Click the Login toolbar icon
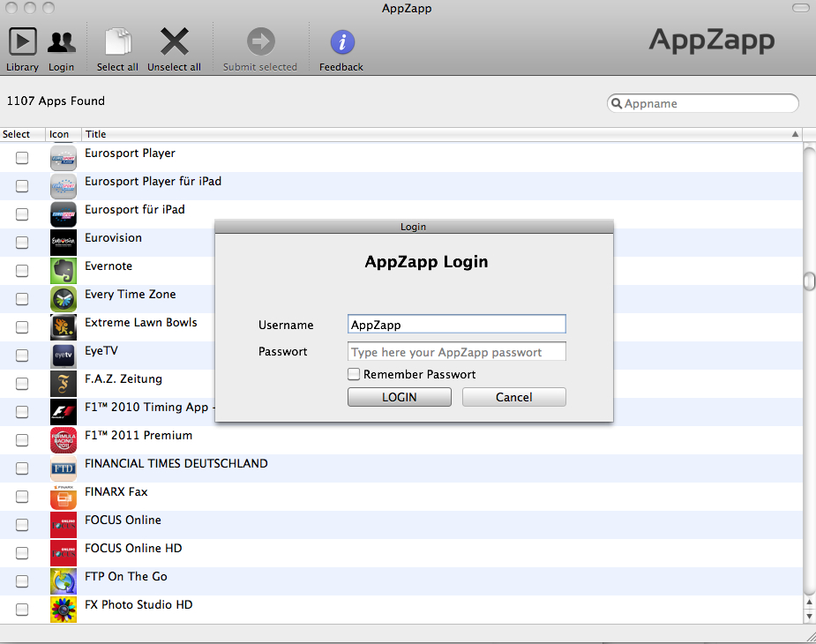816x644 pixels. pos(62,41)
